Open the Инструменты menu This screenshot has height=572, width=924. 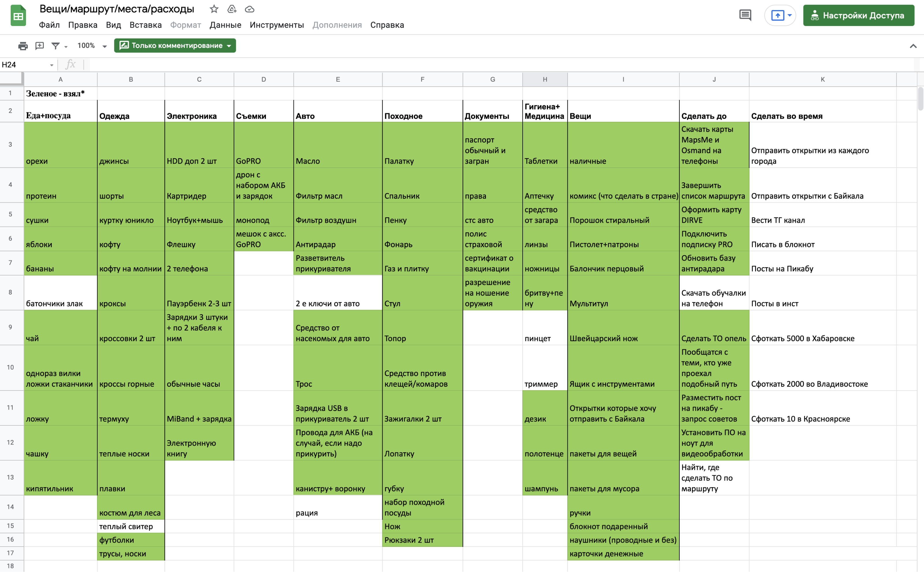click(277, 25)
